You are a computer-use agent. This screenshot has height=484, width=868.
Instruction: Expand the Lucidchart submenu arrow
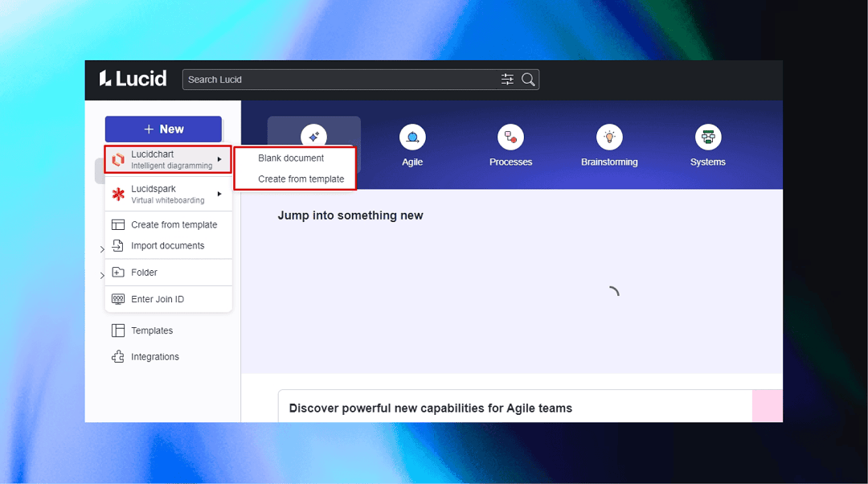[x=219, y=159]
